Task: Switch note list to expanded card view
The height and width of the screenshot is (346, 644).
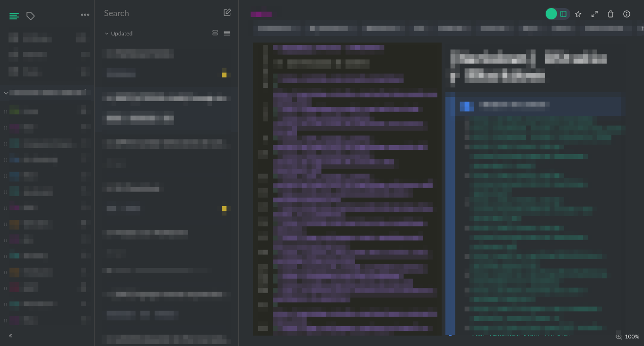Action: click(215, 33)
